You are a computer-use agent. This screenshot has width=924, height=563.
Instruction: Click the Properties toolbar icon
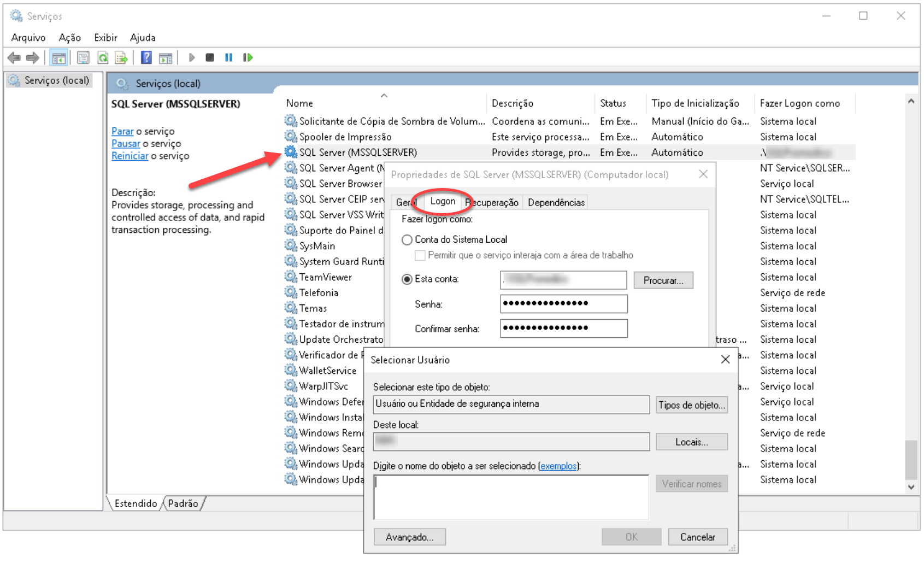(83, 57)
